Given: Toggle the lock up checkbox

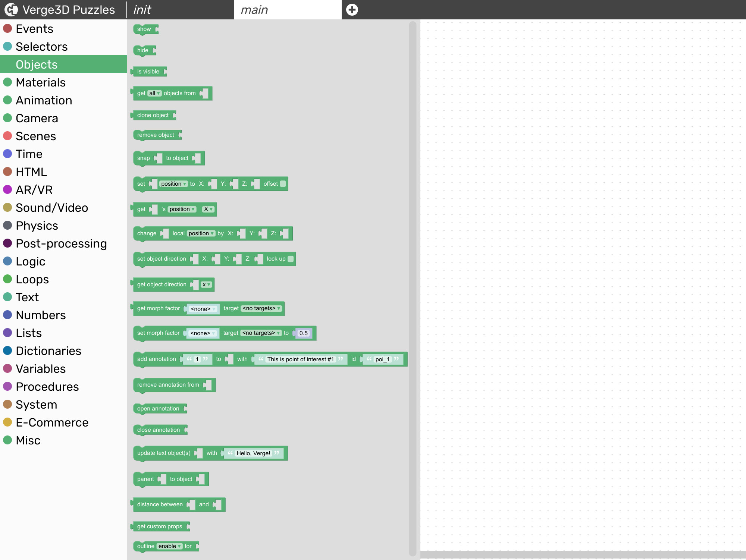Looking at the screenshot, I should click(x=291, y=259).
